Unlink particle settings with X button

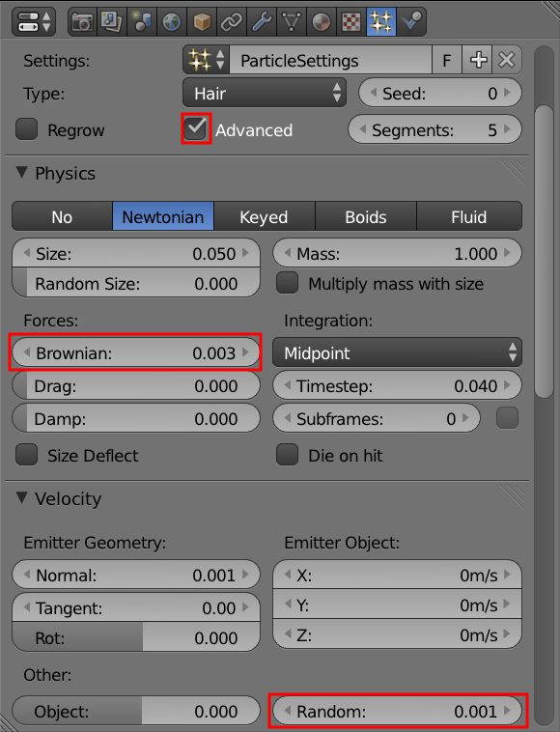[x=507, y=60]
